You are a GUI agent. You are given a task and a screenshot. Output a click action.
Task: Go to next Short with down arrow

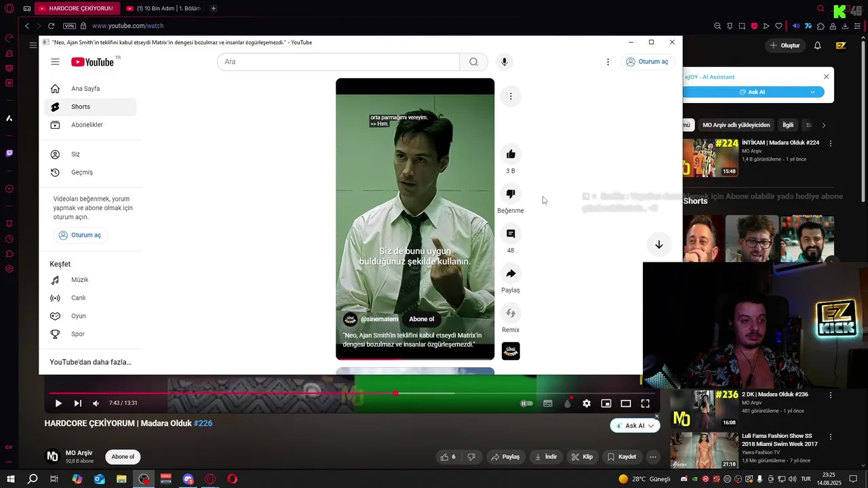(658, 245)
